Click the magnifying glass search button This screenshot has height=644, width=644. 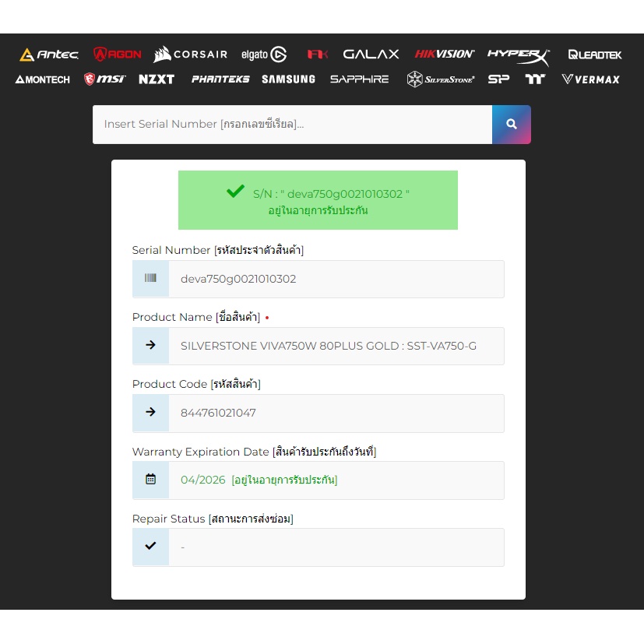[512, 125]
